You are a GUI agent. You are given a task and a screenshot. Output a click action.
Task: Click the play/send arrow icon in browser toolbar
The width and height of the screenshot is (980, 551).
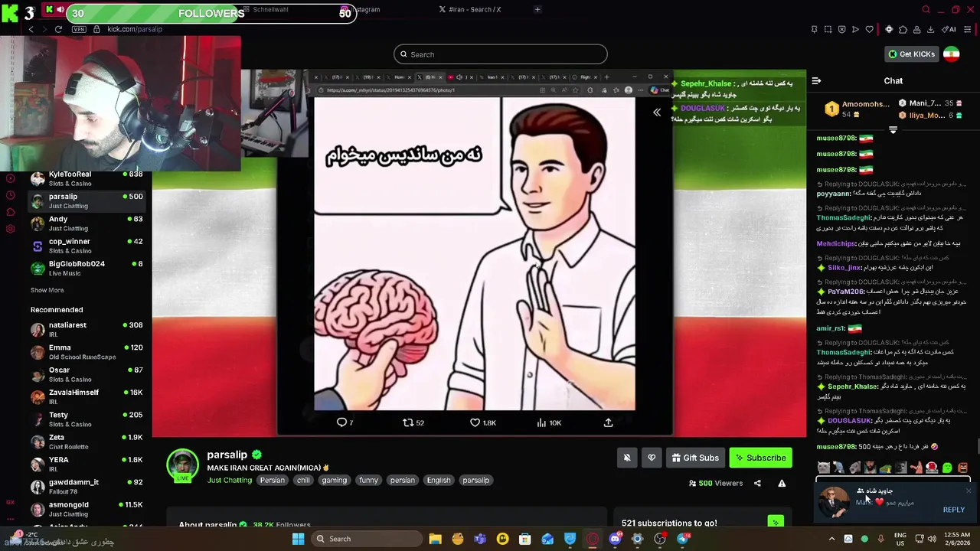tap(855, 30)
